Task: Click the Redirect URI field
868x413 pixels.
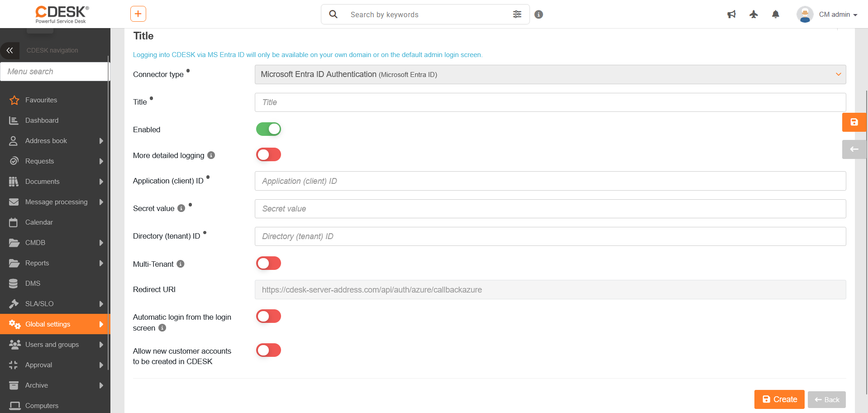Action: pos(550,290)
